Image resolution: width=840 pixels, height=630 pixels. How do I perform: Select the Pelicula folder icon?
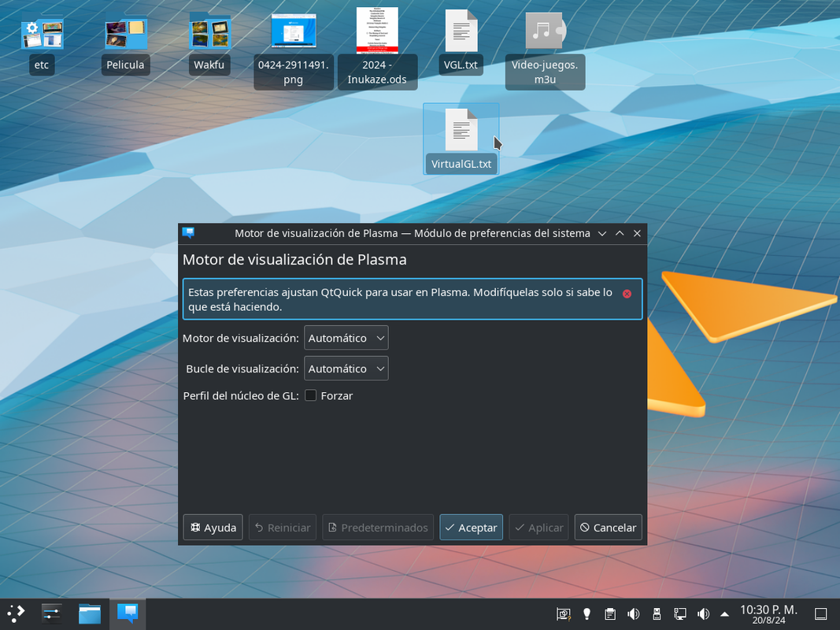point(125,33)
